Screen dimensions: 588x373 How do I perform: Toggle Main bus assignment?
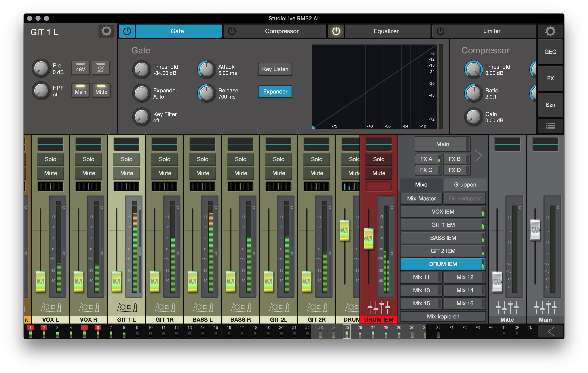point(81,91)
